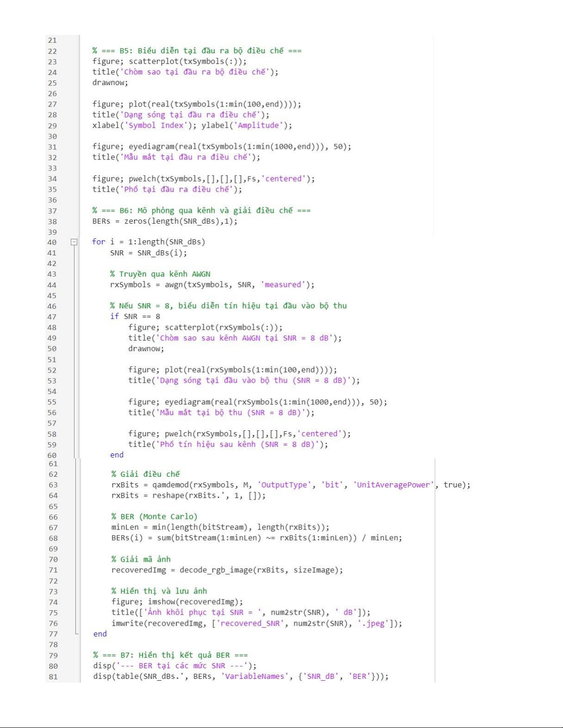Click 'BERs = zeros(length(SNR_dBs),1);' line

click(x=165, y=221)
